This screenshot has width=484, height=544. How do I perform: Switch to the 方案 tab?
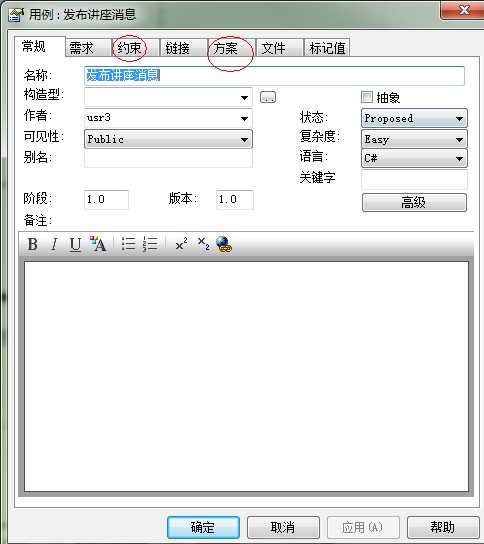pos(226,48)
